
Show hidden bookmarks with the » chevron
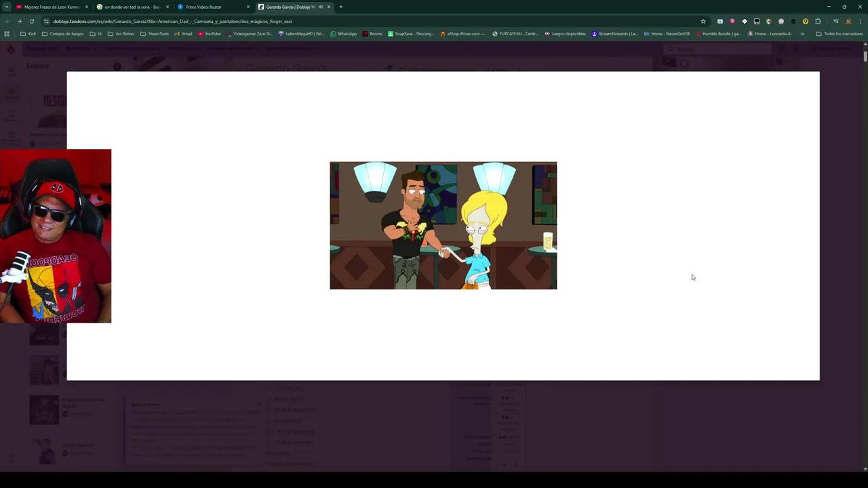click(x=802, y=34)
